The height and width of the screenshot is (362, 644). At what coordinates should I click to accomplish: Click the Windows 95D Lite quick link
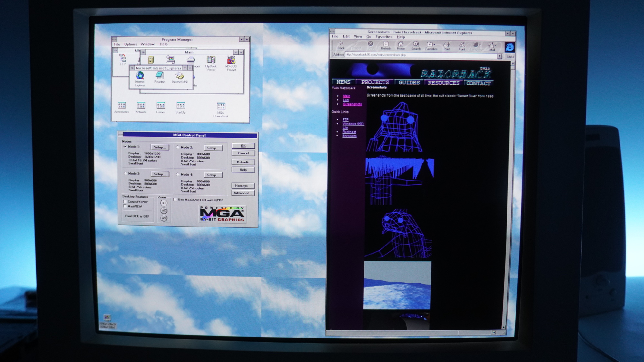tap(353, 126)
